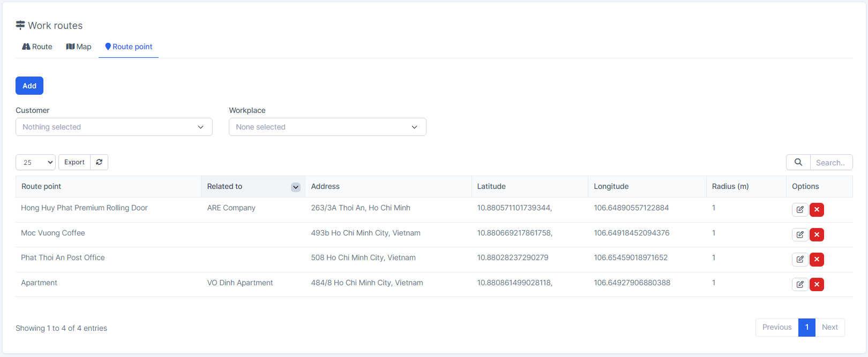Go to the Next page
The image size is (868, 357).
829,327
